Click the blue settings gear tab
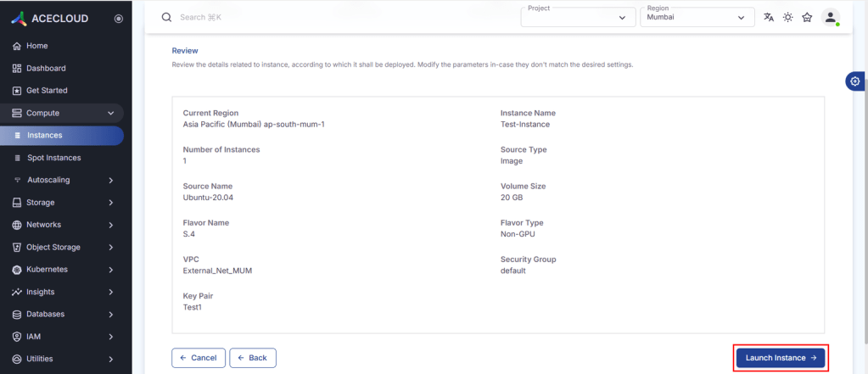Screen dimensions: 868x374 (x=855, y=81)
